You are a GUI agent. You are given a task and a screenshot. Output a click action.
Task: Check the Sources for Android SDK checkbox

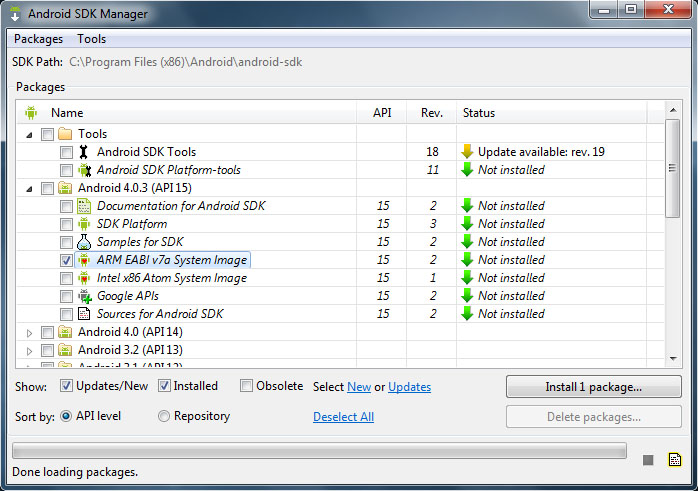click(x=66, y=314)
